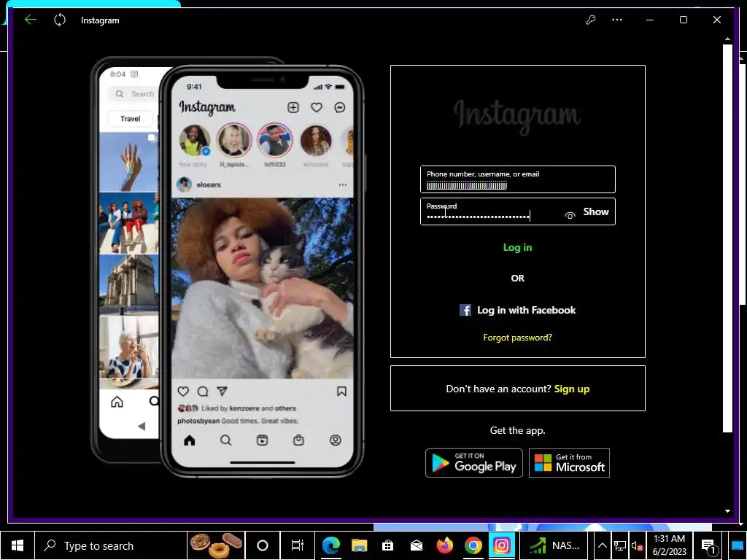Image resolution: width=747 pixels, height=560 pixels.
Task: Open Cortana circle icon on taskbar
Action: pyautogui.click(x=263, y=545)
